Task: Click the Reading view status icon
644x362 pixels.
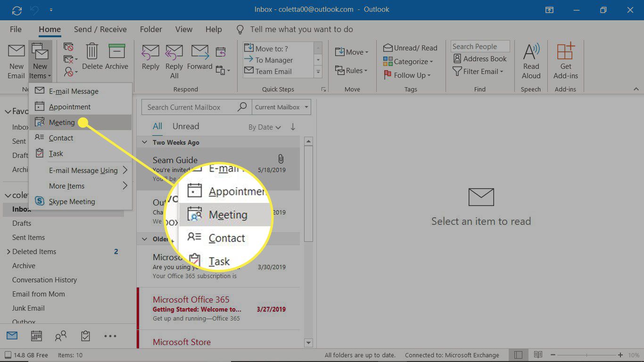Action: pos(538,354)
